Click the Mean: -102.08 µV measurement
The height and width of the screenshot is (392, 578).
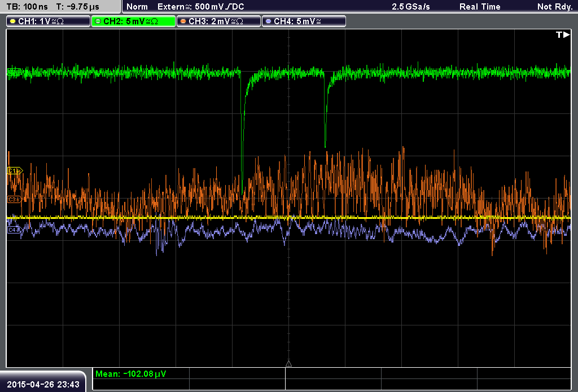pyautogui.click(x=131, y=374)
